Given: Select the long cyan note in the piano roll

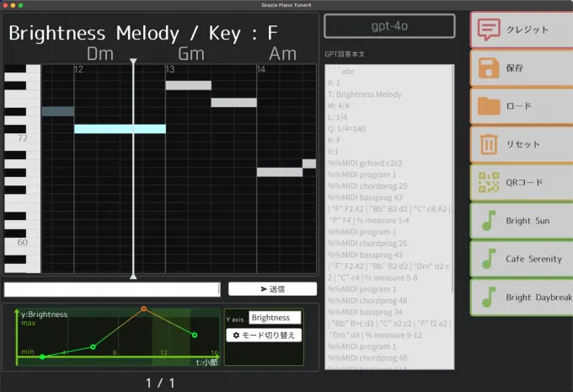Looking at the screenshot, I should pyautogui.click(x=120, y=129).
